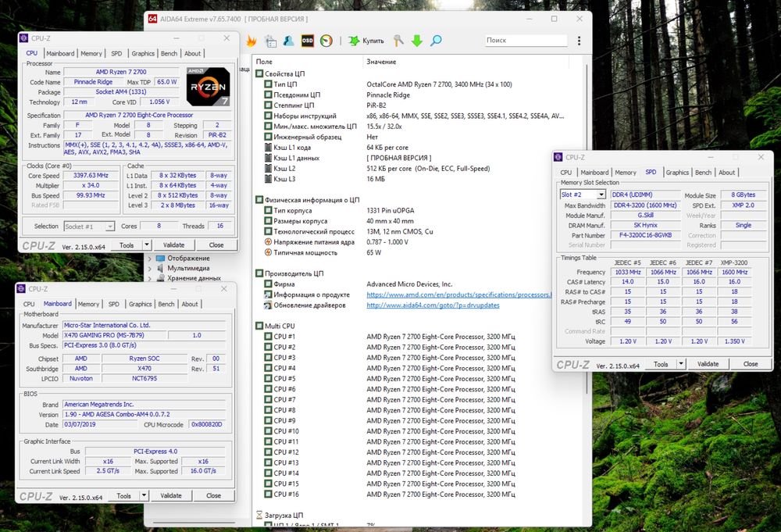Open the Slot #2 memory slot dropdown

point(601,195)
